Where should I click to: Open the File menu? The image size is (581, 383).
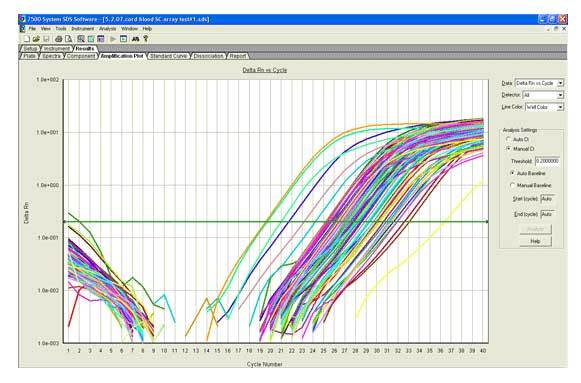click(32, 29)
